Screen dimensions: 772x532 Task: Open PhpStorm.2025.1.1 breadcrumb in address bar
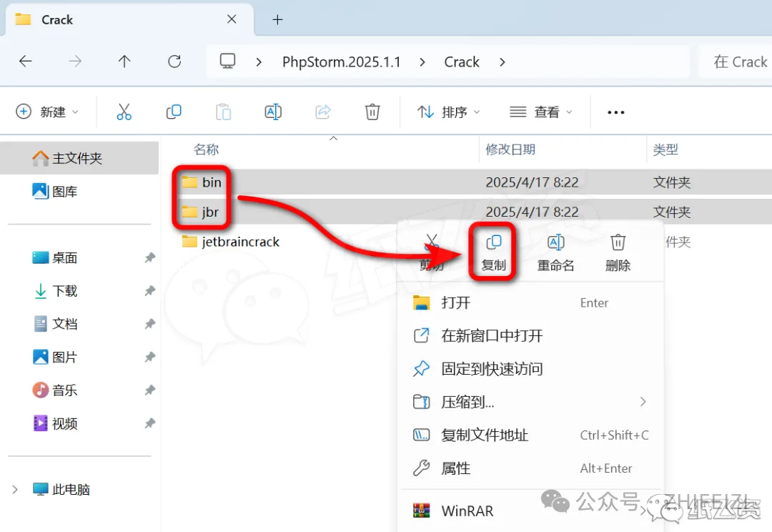[x=341, y=62]
